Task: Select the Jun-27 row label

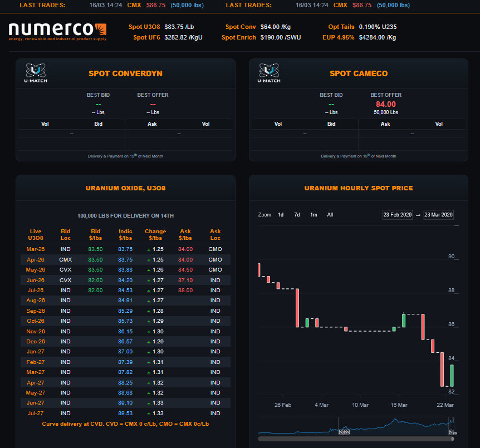Action: pos(36,403)
